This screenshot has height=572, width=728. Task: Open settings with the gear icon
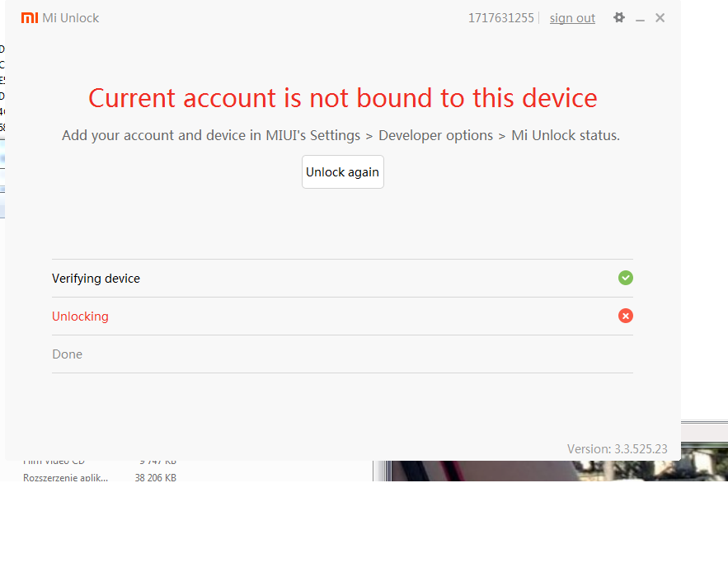619,17
